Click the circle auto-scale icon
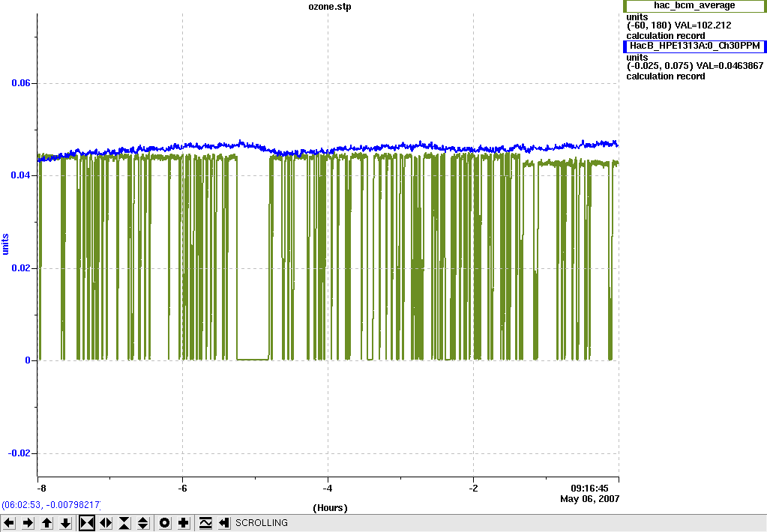 pos(165,523)
